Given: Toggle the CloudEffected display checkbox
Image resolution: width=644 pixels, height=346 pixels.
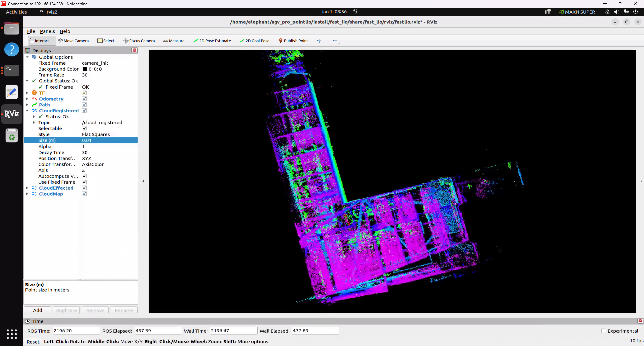Looking at the screenshot, I should (84, 188).
